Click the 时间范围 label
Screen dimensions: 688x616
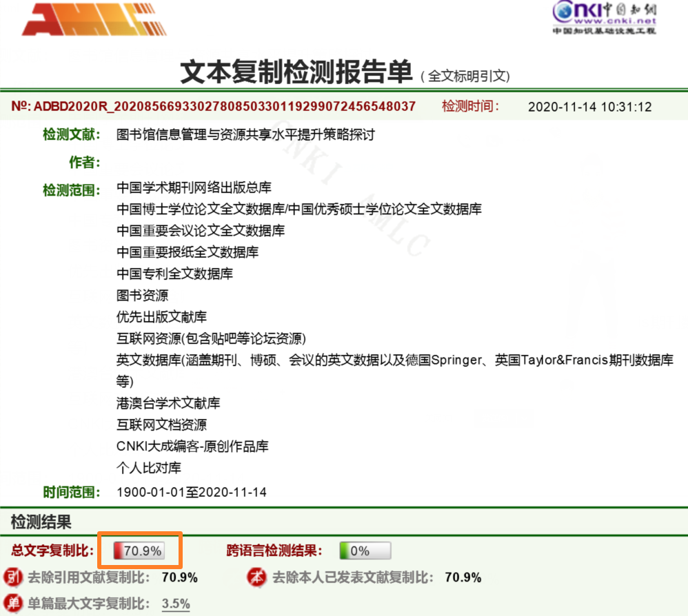pos(71,492)
